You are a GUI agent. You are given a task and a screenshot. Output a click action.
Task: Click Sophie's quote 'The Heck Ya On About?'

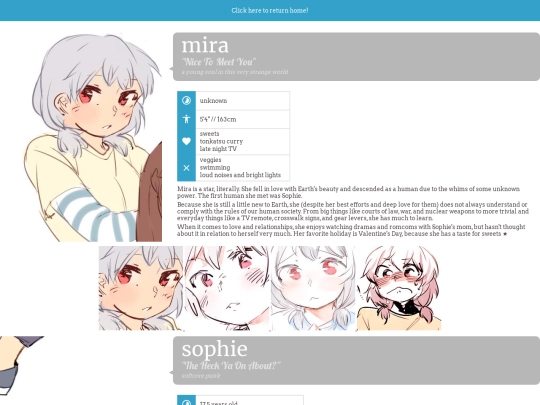[x=231, y=365]
